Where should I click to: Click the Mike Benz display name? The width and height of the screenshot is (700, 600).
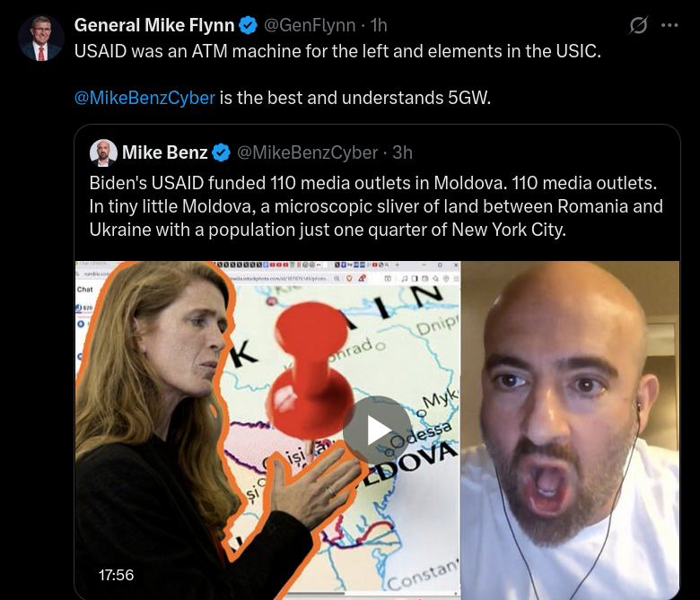[x=165, y=153]
